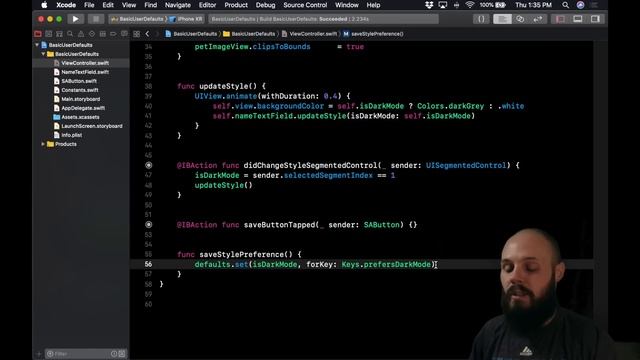Add a new file with plus button
This screenshot has height=360, width=640.
39,354
